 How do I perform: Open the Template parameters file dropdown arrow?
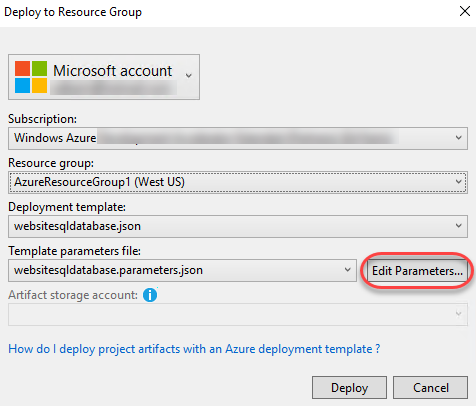(x=348, y=270)
